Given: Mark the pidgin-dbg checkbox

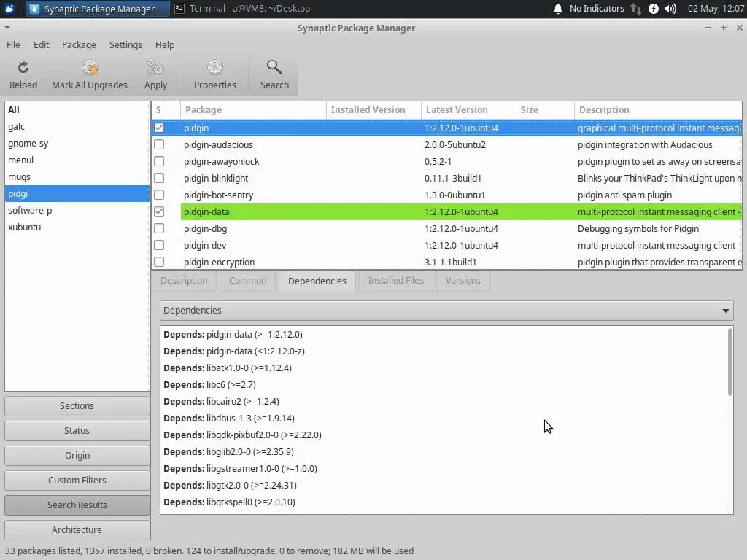Looking at the screenshot, I should [x=159, y=228].
